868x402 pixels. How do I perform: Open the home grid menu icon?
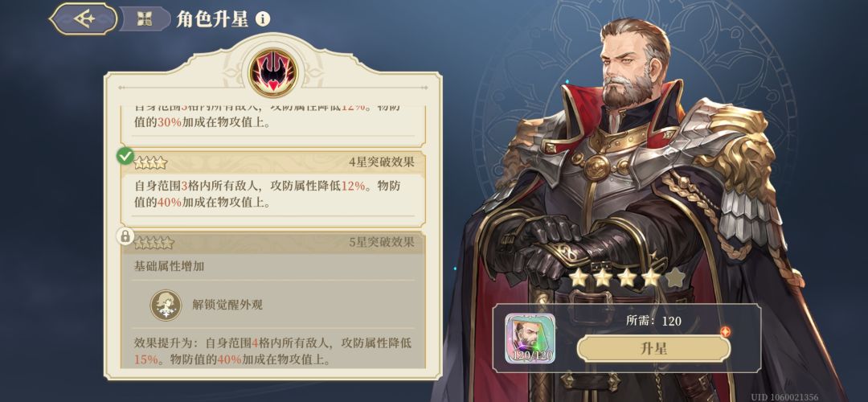pyautogui.click(x=145, y=18)
